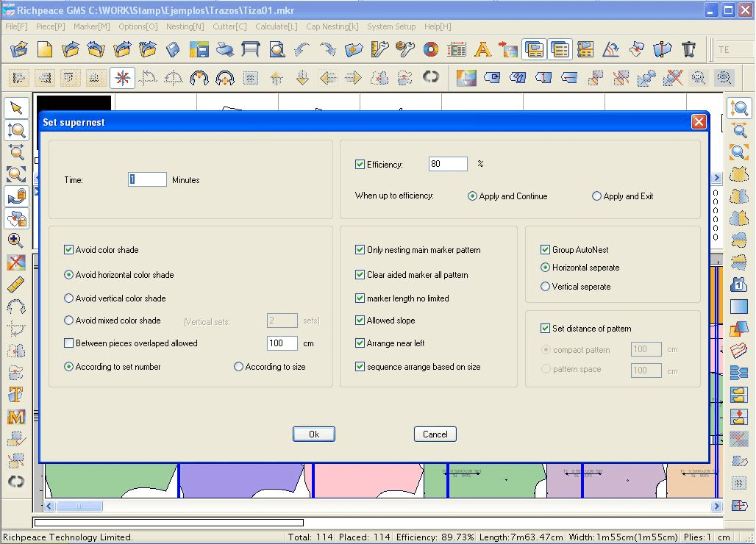Pick the yellow ruler measure tool
This screenshot has height=544, width=756.
pos(16,284)
